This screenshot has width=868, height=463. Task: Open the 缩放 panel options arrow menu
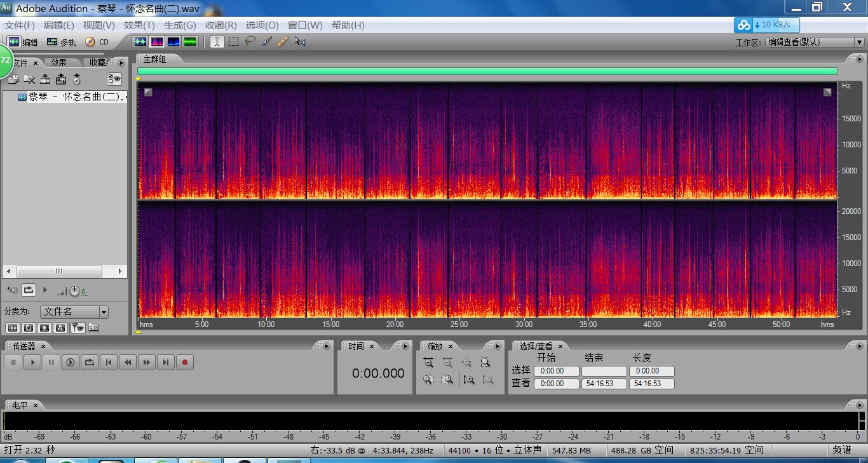point(498,346)
